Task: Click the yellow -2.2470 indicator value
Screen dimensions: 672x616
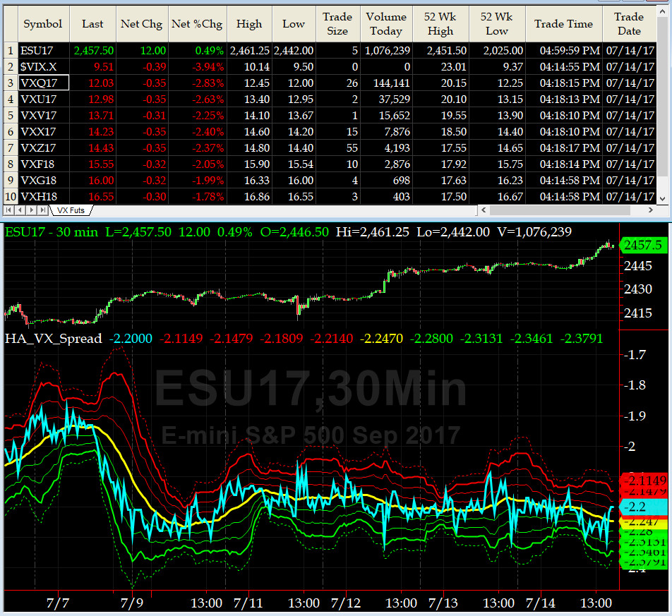Action: point(381,339)
